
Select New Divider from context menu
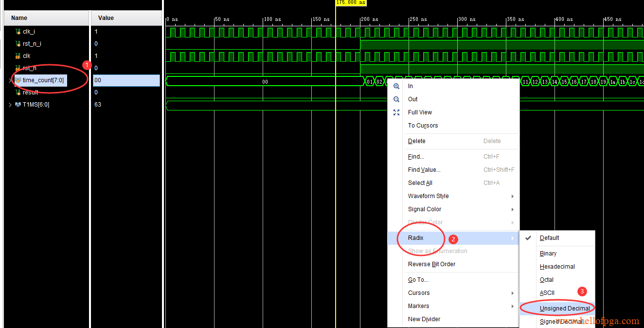424,319
